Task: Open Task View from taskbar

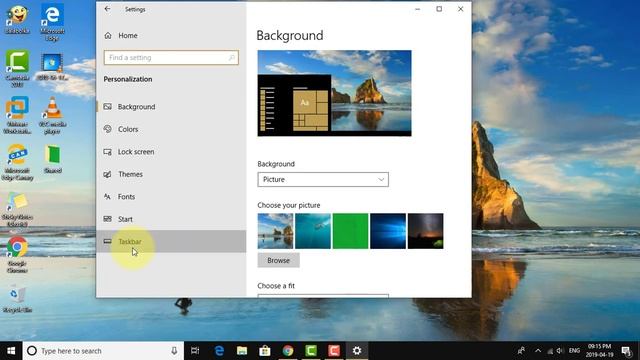Action: 195,351
